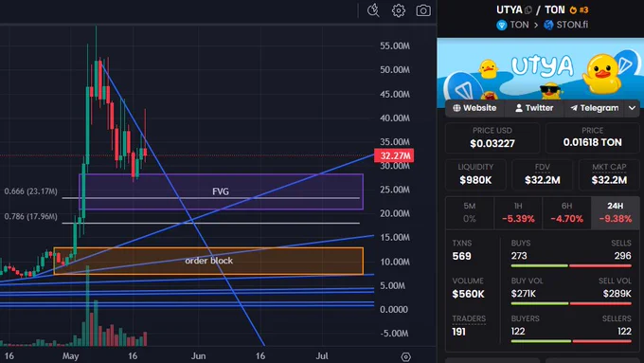The height and width of the screenshot is (363, 644).
Task: Select the purple FVG rectangle on chart
Action: [x=221, y=191]
